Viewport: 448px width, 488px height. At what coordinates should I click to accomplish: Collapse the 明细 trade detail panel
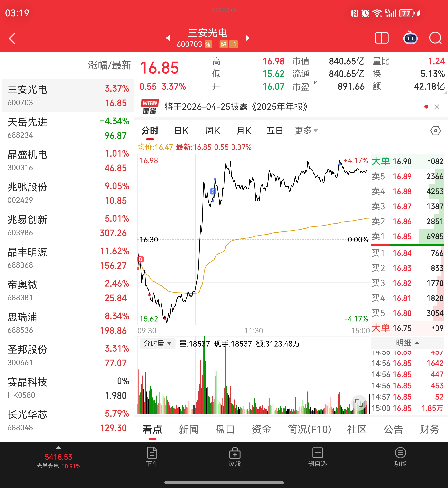click(x=407, y=343)
